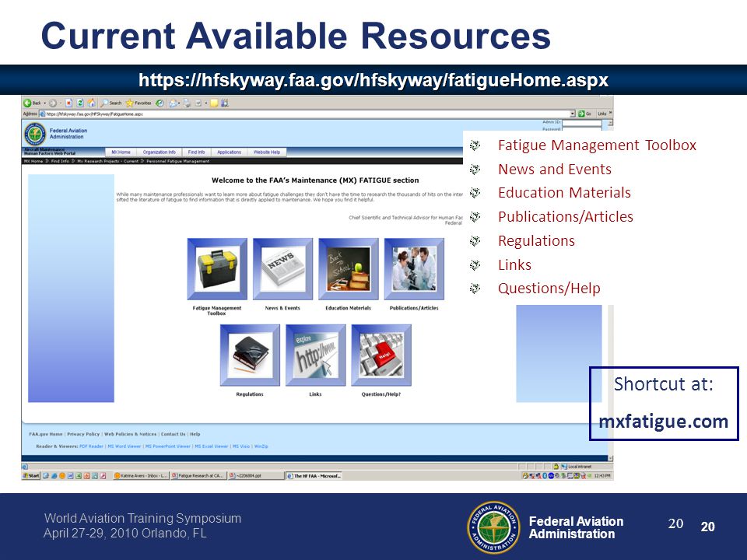
Task: Open Fatigue Management Toolbox toolbox icon
Action: click(x=217, y=269)
